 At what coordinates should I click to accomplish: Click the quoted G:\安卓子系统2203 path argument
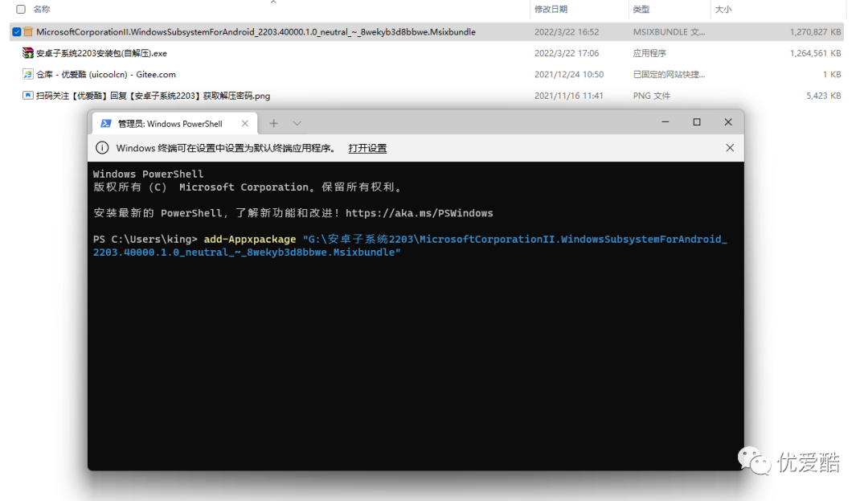410,246
